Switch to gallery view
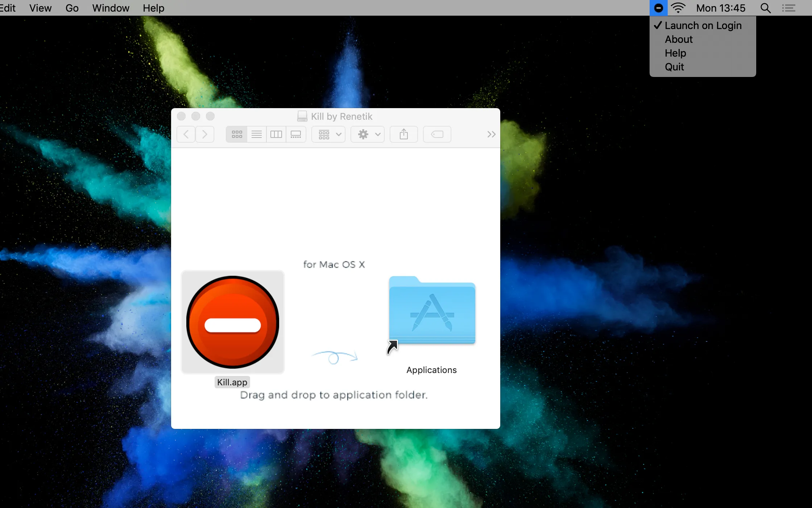Image resolution: width=812 pixels, height=508 pixels. click(x=296, y=134)
